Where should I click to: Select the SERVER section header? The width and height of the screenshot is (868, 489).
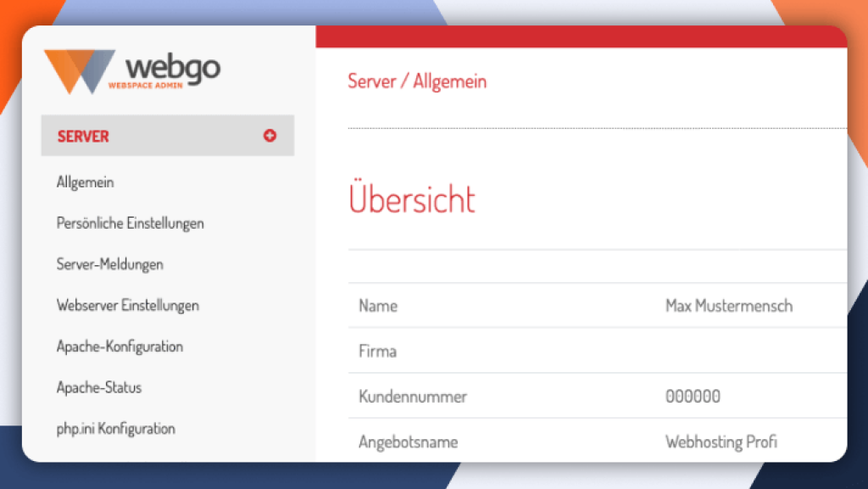click(x=82, y=136)
